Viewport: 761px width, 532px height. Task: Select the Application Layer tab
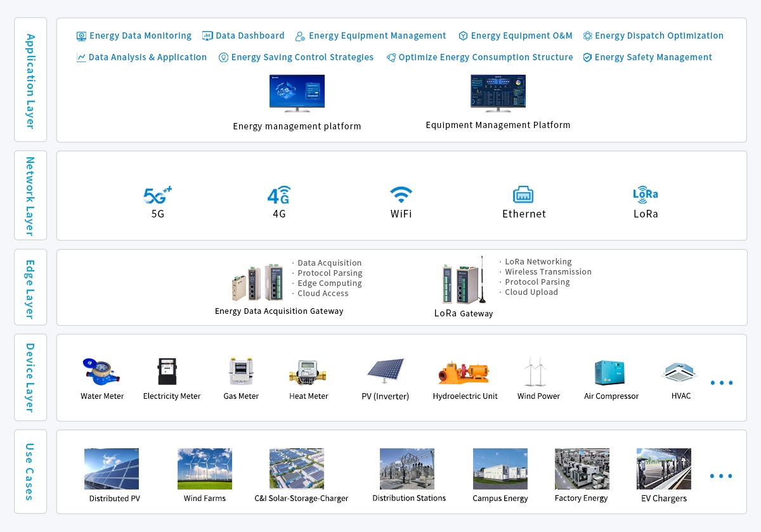[x=30, y=80]
